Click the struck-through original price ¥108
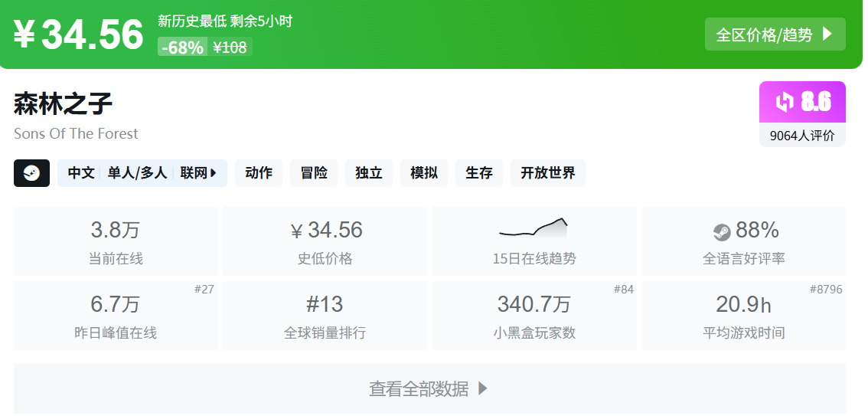The width and height of the screenshot is (868, 416). coord(230,47)
